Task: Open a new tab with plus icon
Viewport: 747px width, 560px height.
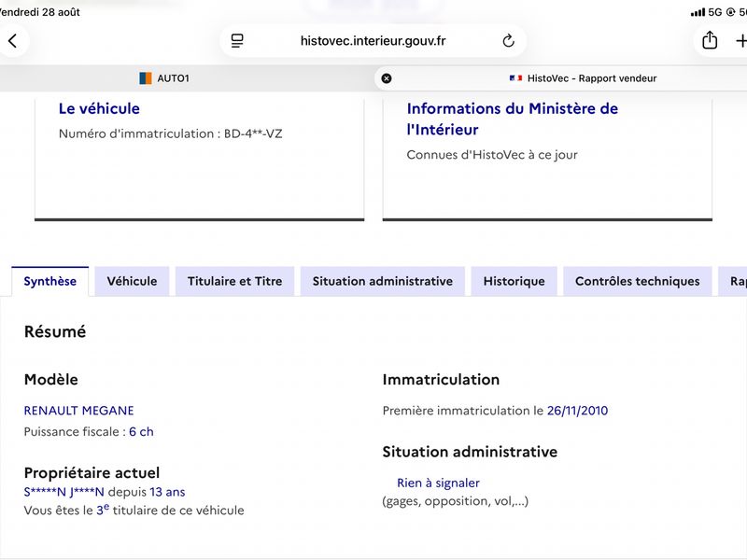Action: click(x=740, y=41)
